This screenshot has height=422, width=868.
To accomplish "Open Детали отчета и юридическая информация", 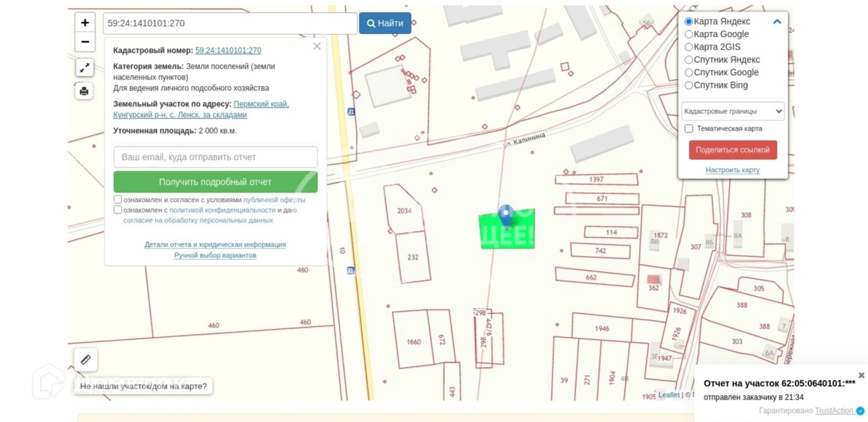I will point(215,244).
